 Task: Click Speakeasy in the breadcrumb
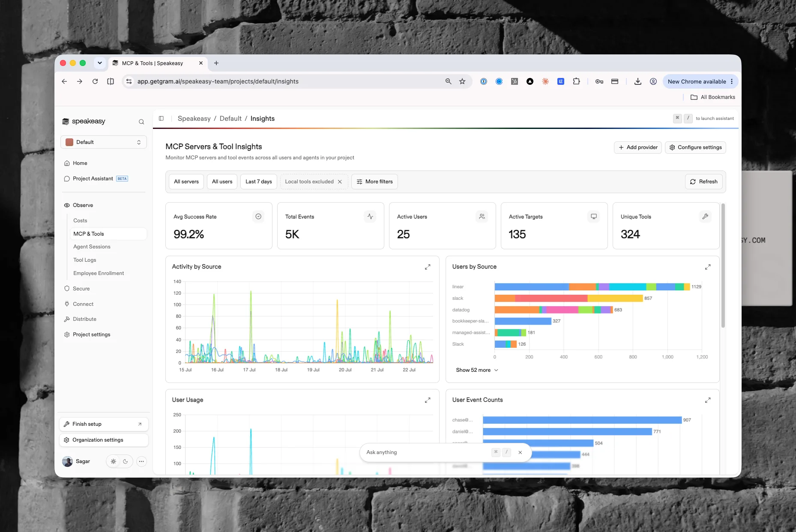pos(194,119)
